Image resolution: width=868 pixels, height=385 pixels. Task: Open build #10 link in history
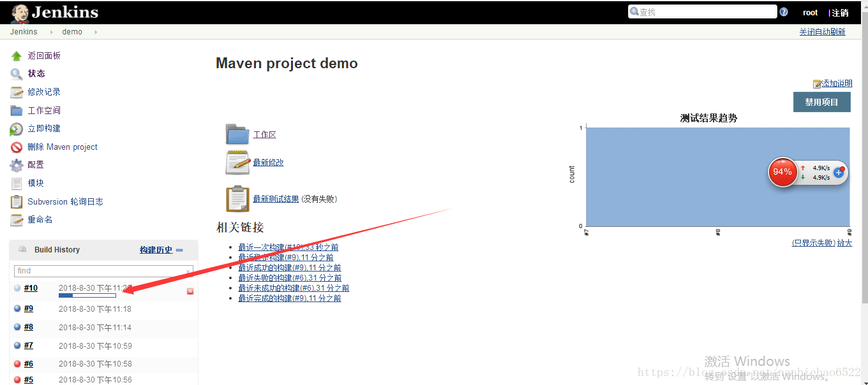coord(31,288)
